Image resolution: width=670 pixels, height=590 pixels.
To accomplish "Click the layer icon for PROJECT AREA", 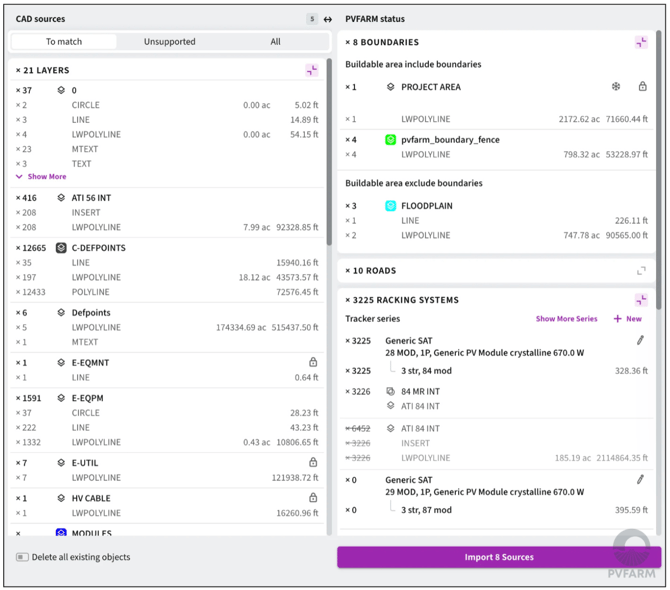I will 391,87.
